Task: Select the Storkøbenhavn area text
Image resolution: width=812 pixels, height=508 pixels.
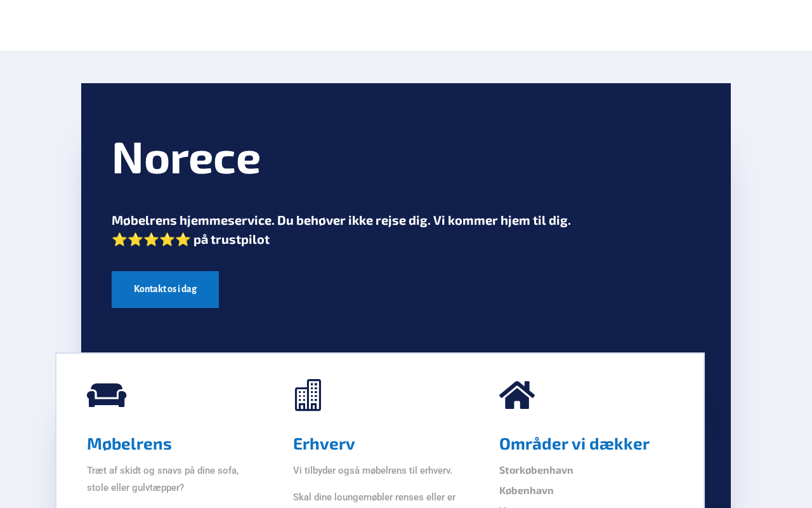Action: coord(536,471)
